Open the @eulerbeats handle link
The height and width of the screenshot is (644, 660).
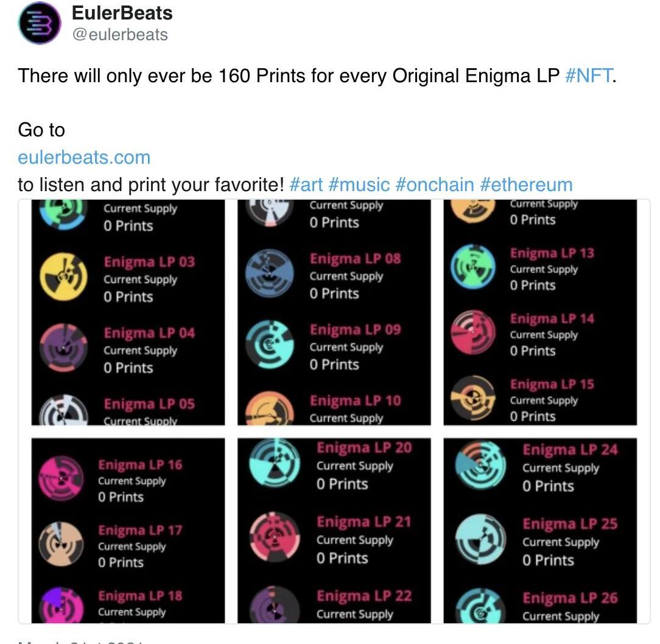click(120, 35)
